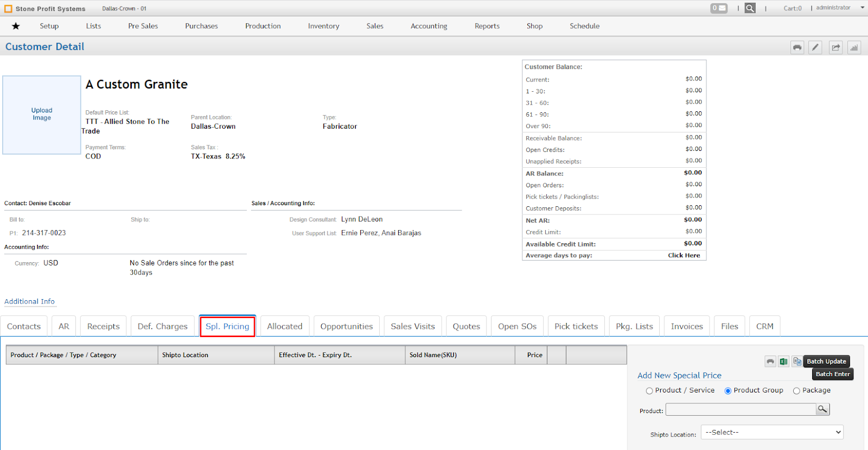Switch to the Opportunities tab
868x450 pixels.
point(347,326)
